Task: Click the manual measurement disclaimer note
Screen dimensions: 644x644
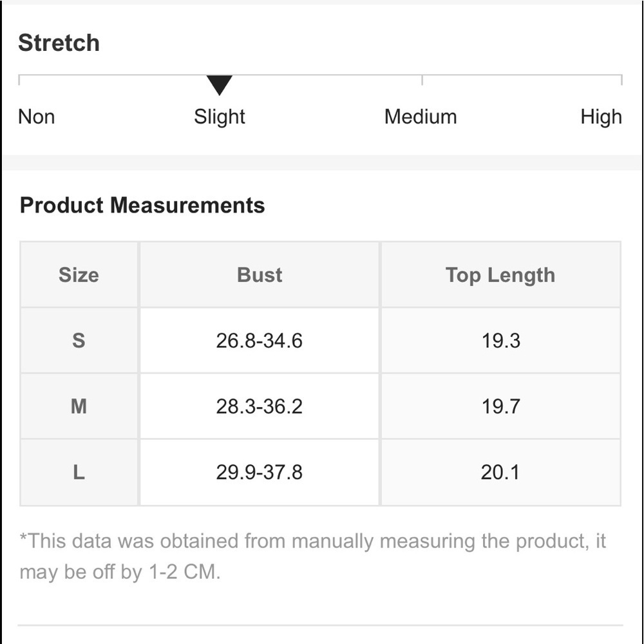Action: 312,556
